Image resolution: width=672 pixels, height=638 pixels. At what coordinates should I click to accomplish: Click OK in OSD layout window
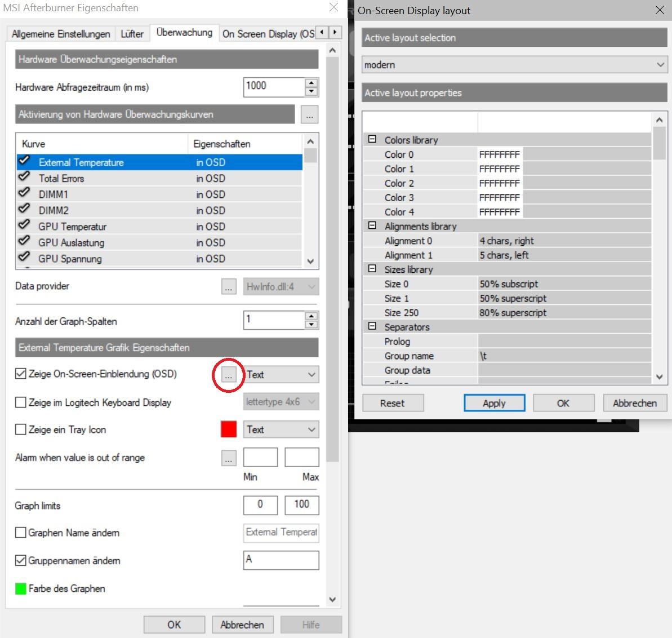pos(563,403)
